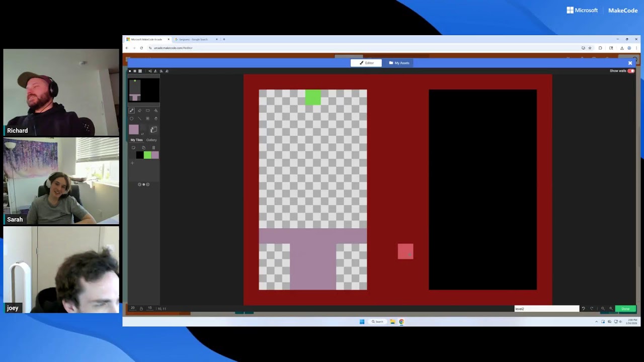
Task: Open a new browser tab
Action: [224, 39]
